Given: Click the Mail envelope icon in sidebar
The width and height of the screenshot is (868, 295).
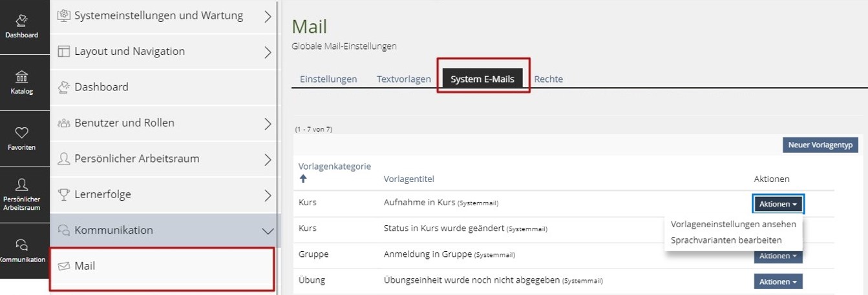Looking at the screenshot, I should pos(64,266).
